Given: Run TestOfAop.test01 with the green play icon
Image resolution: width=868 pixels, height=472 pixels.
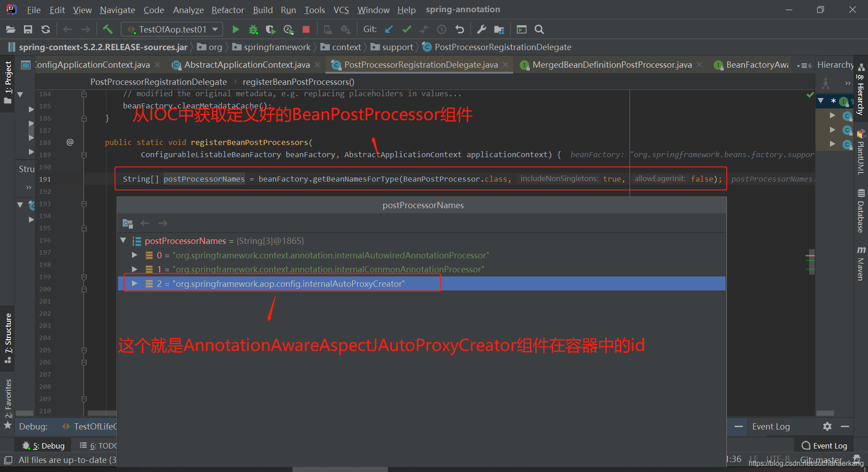Looking at the screenshot, I should pos(236,29).
